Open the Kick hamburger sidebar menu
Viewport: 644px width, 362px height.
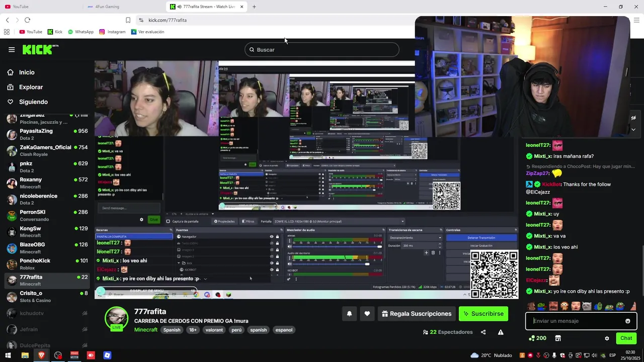[12, 49]
